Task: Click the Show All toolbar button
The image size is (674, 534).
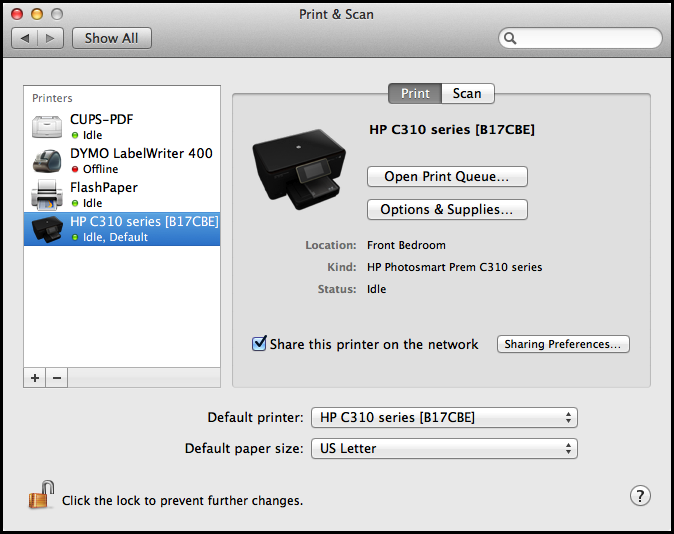Action: (x=111, y=38)
